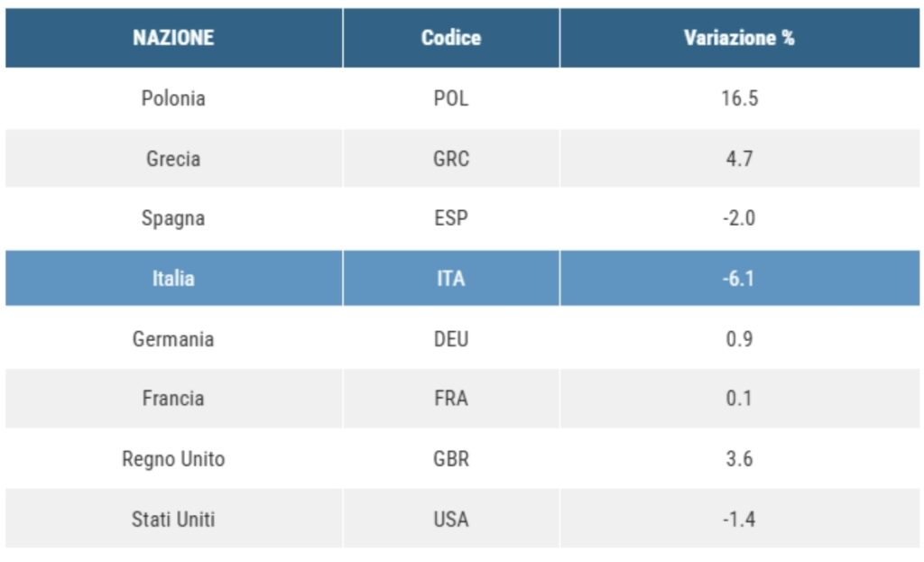Select the Grecia row name
The height and width of the screenshot is (562, 924).
174,159
